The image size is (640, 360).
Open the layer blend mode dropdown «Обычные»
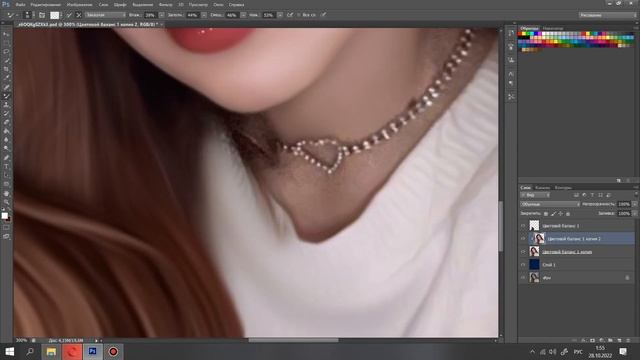click(x=550, y=204)
